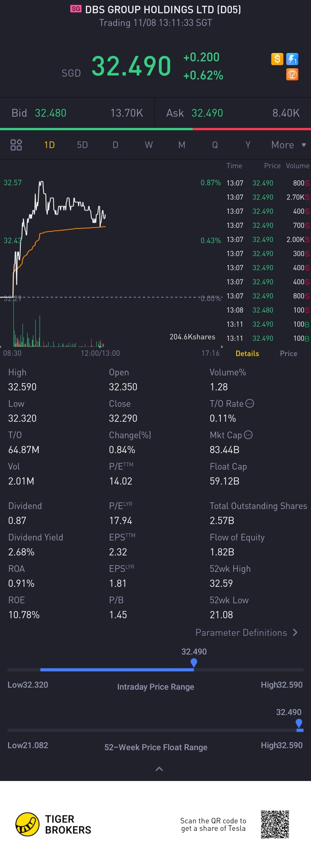Screen dimensions: 311x868
Task: Tap the Tesla share QR code
Action: (x=275, y=824)
